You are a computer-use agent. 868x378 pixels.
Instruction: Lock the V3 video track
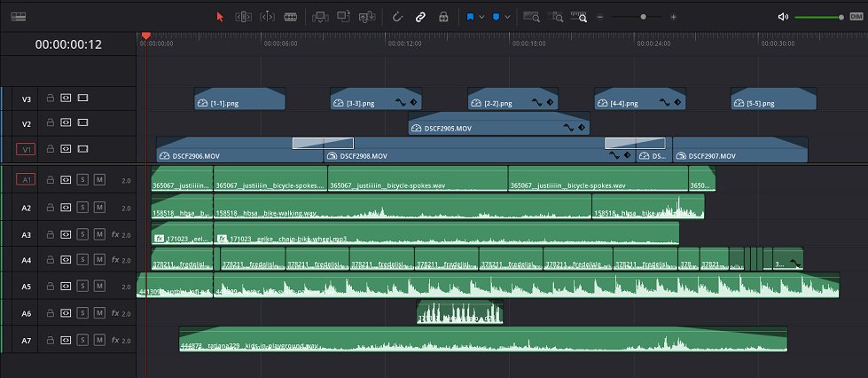[x=50, y=98]
